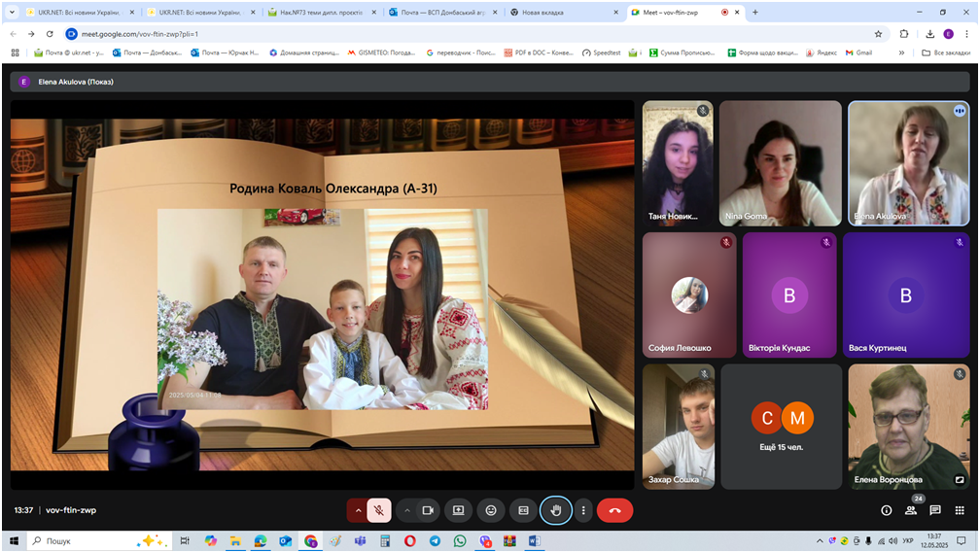
Task: Open Outlook from the taskbar
Action: point(285,541)
